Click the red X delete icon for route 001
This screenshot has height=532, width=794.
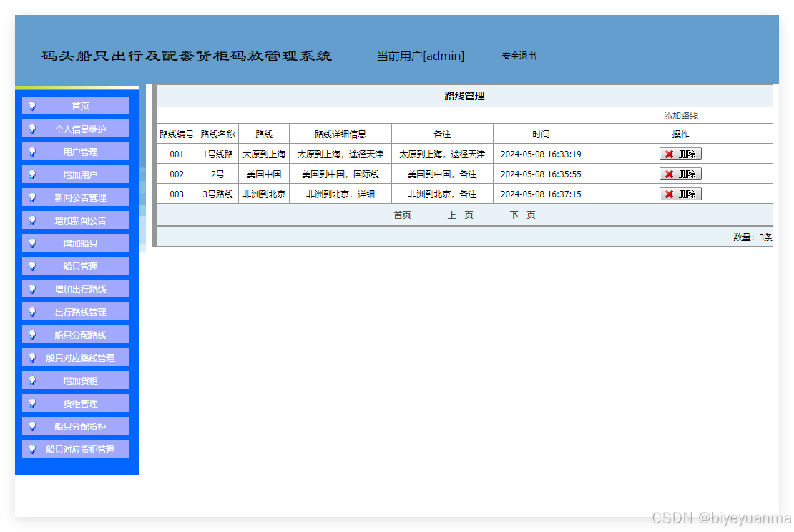coord(671,153)
